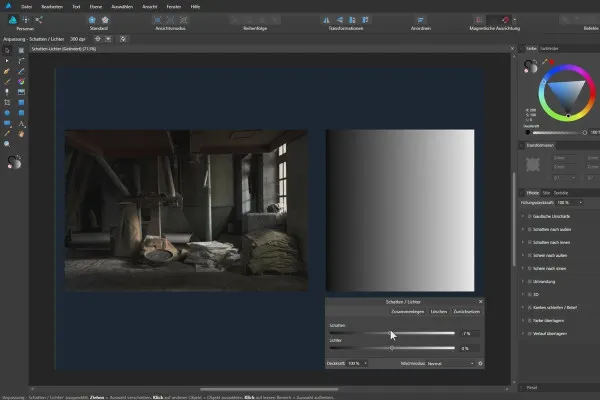Click the eyedropper in the Farbe panel
This screenshot has width=600, height=400.
tap(545, 62)
